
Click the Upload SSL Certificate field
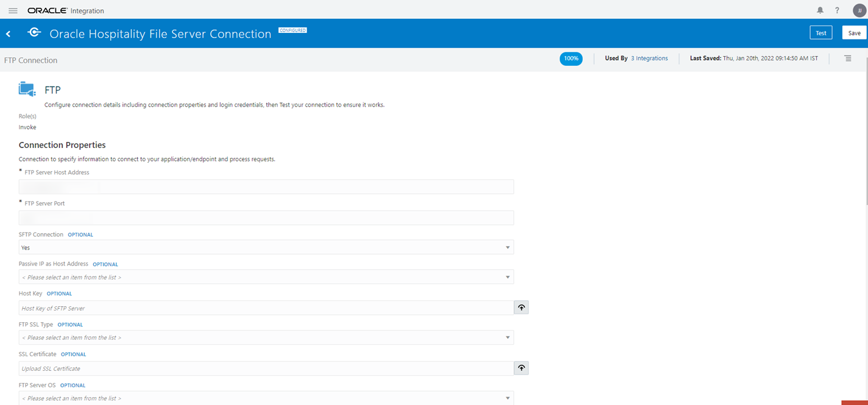click(x=266, y=368)
